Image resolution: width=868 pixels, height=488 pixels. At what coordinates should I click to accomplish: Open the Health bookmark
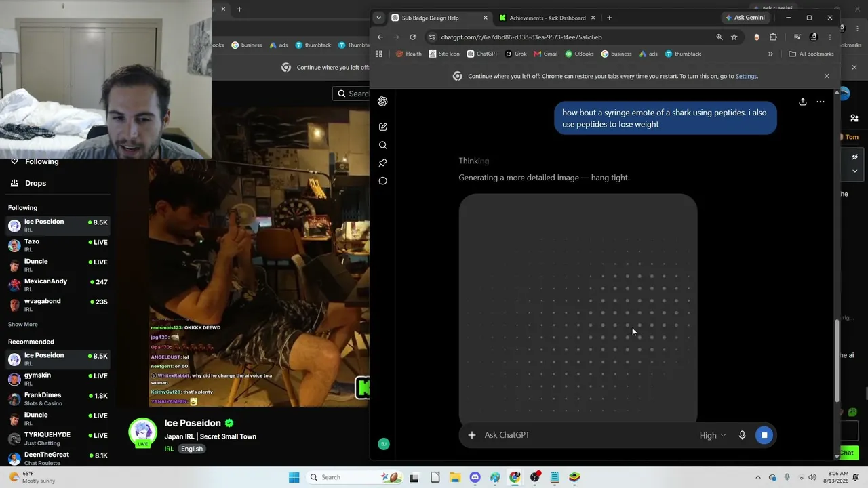409,54
